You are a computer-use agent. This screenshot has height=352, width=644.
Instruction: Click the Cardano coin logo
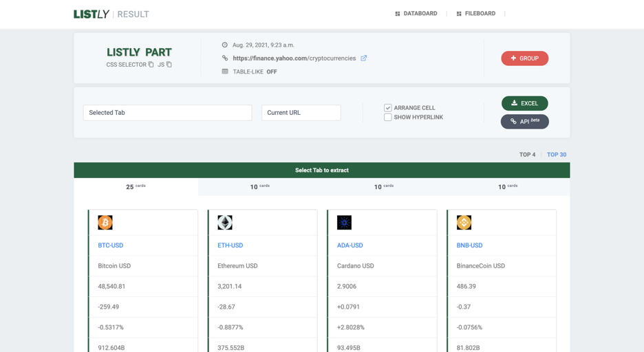[x=345, y=223]
